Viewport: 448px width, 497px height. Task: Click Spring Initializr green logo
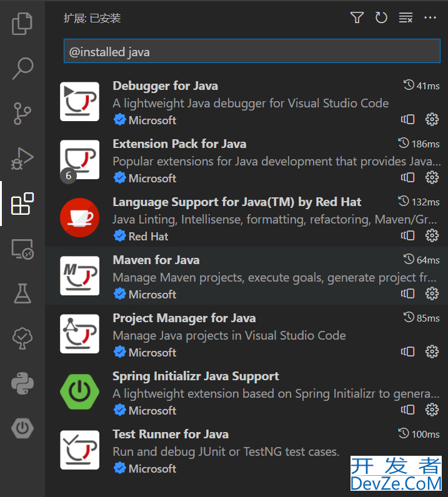pos(79,391)
